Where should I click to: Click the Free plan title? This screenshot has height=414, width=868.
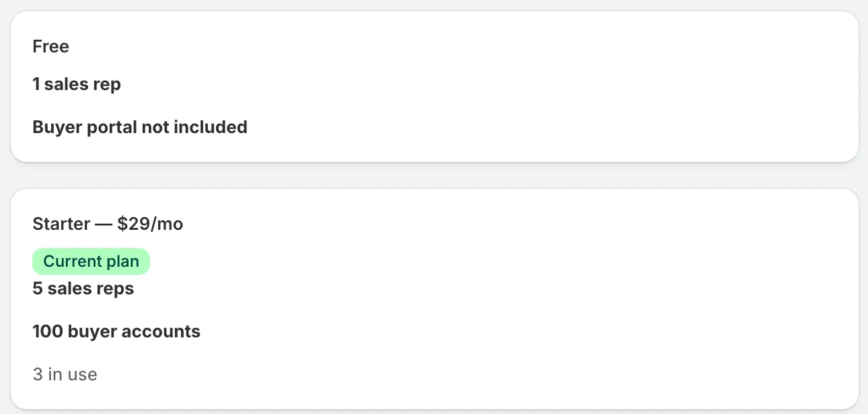pyautogui.click(x=50, y=46)
